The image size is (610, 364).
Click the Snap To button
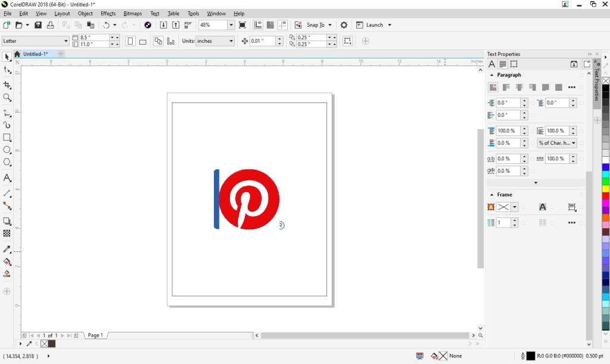click(315, 25)
